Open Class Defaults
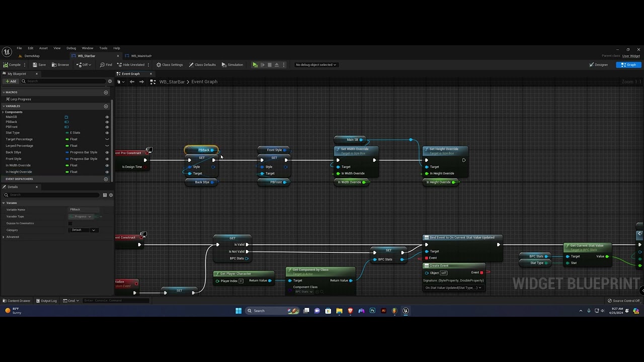 (x=202, y=65)
